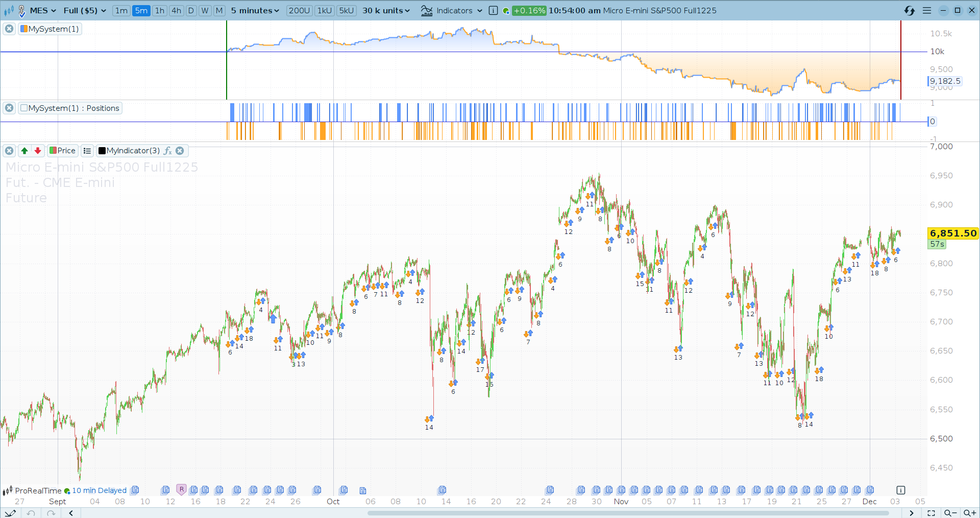
Task: Open the 5 minutes timeframe dropdown
Action: [x=255, y=11]
